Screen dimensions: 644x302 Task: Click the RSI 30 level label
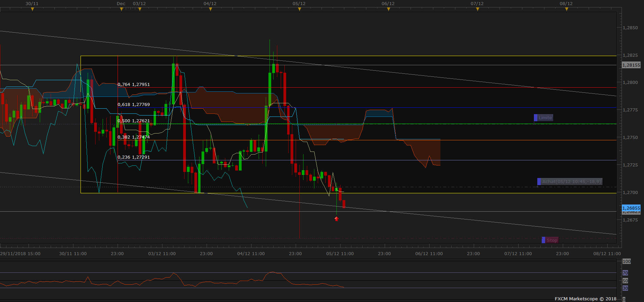pyautogui.click(x=625, y=288)
